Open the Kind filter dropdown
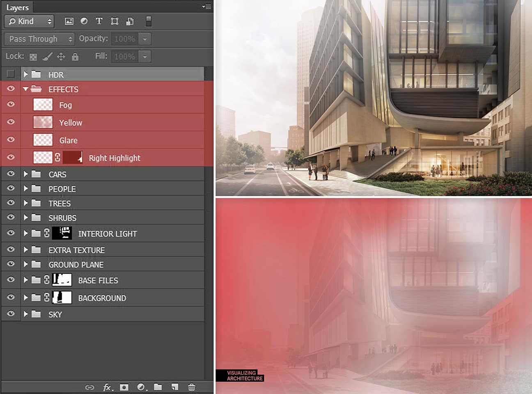This screenshot has width=532, height=394. (29, 21)
